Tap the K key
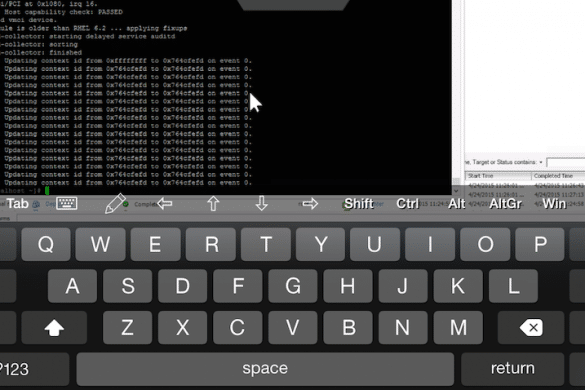The width and height of the screenshot is (585, 390). click(x=458, y=286)
